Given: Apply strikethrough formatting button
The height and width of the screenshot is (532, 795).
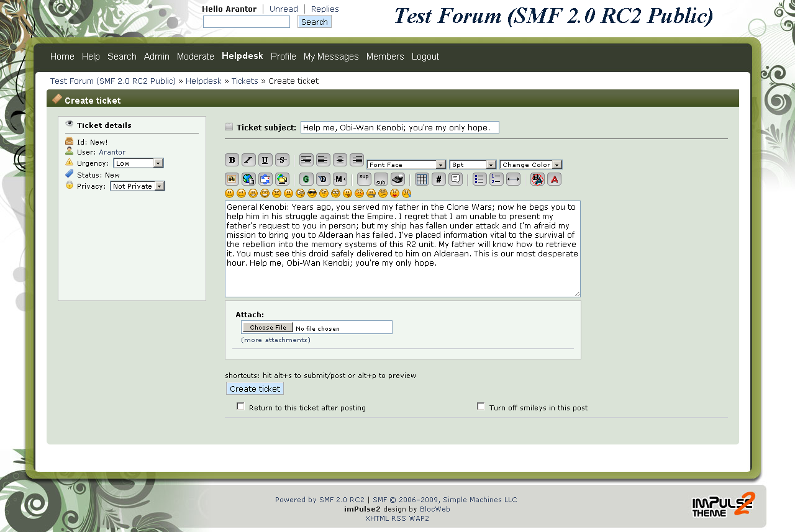Looking at the screenshot, I should click(282, 160).
